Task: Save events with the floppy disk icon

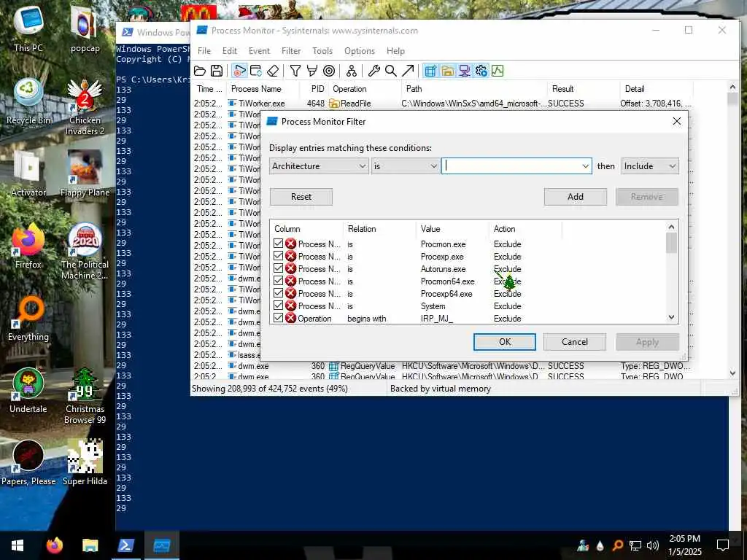Action: pos(217,71)
